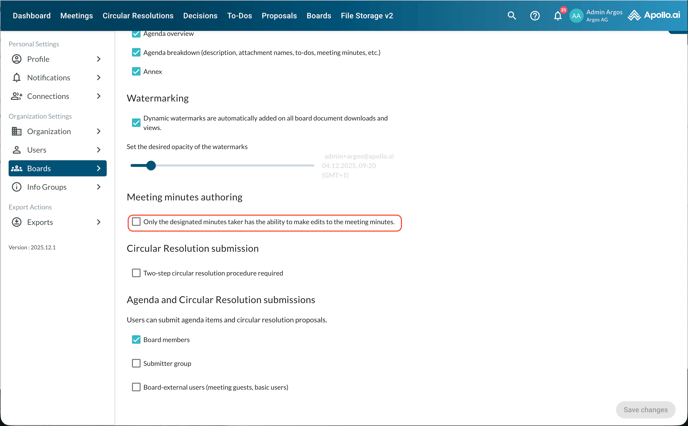Image resolution: width=688 pixels, height=426 pixels.
Task: Expand the Organization chevron arrow
Action: coord(99,132)
